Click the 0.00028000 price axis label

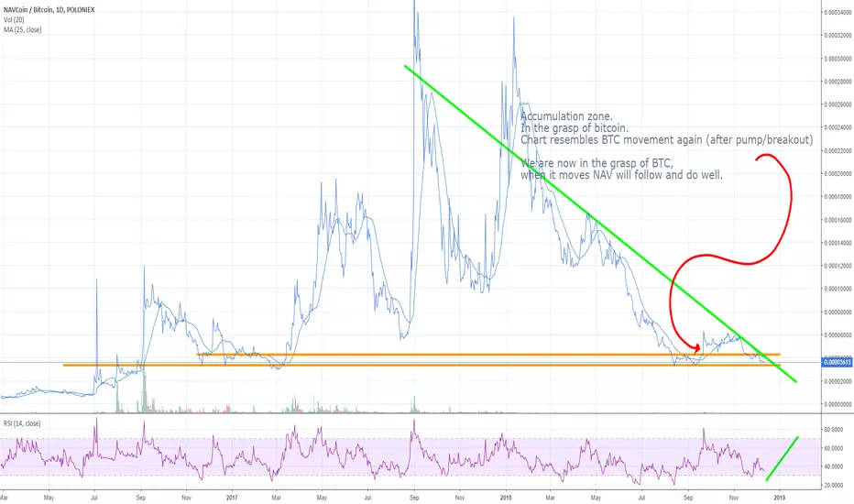pos(838,82)
